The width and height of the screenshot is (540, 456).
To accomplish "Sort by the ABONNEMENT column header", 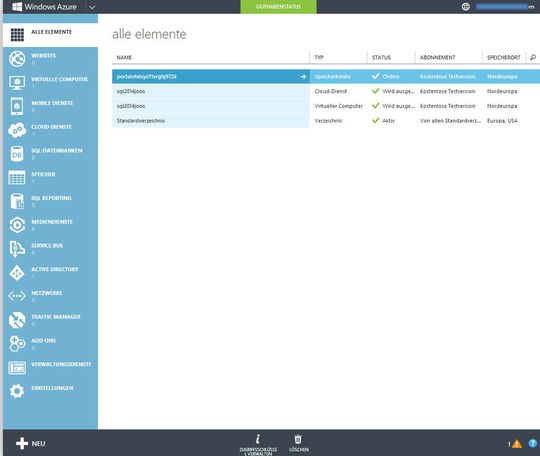I will 437,58.
